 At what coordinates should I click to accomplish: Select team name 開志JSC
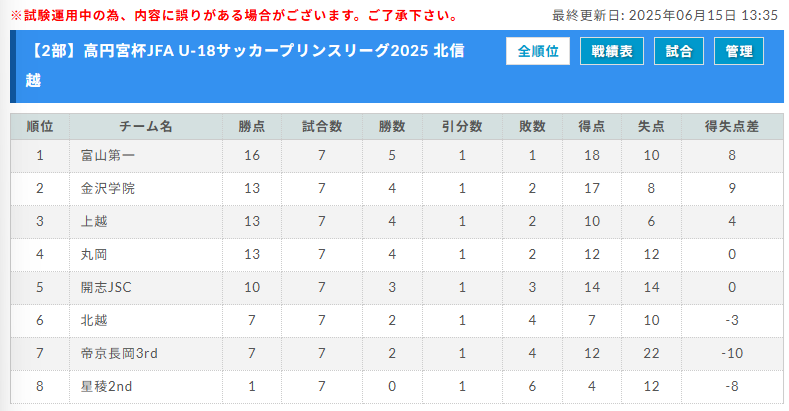click(x=106, y=287)
